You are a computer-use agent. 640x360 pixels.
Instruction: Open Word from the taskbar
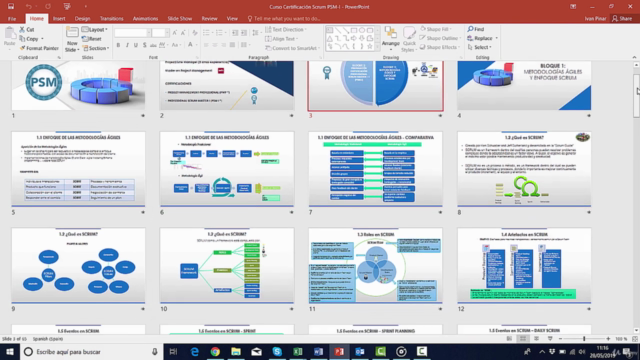[318, 351]
